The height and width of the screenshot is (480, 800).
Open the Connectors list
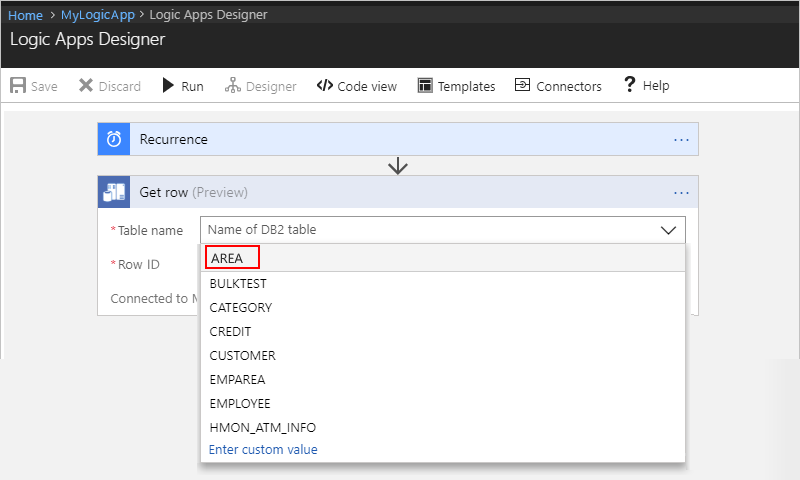558,86
